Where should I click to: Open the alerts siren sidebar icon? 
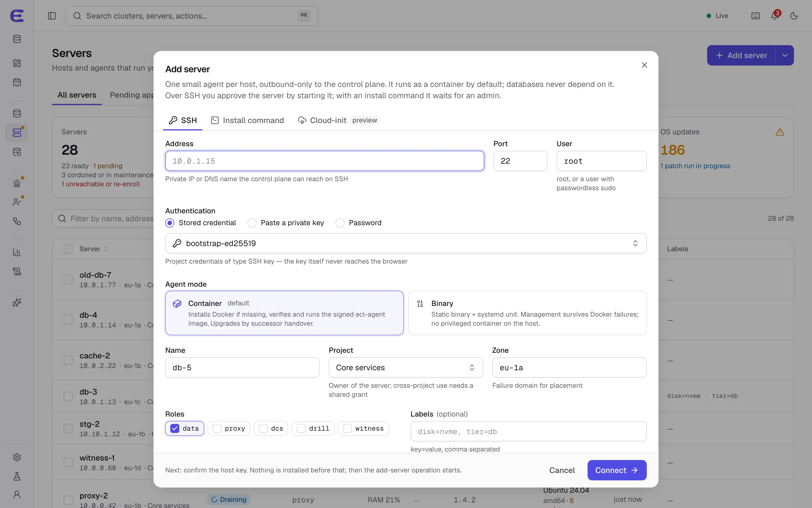coord(17,183)
